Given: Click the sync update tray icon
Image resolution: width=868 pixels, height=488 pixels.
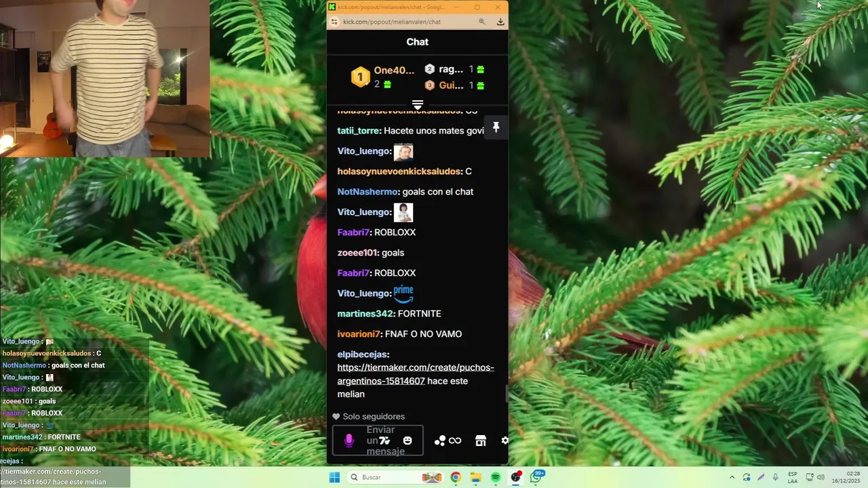Looking at the screenshot, I should 747,477.
